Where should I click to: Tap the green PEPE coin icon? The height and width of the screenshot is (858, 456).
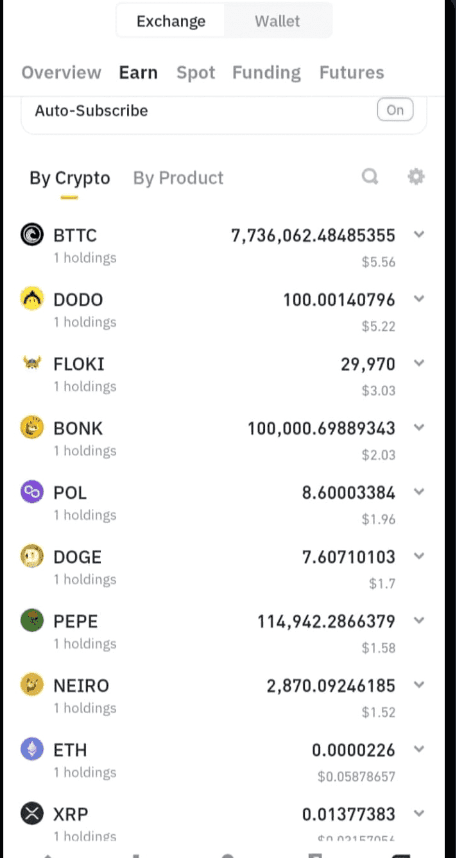32,621
